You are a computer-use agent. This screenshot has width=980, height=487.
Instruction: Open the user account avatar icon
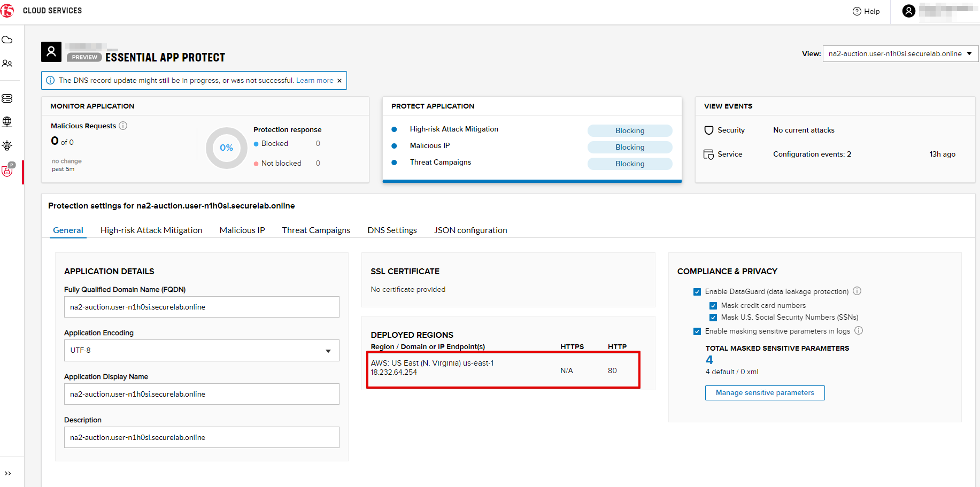(x=908, y=11)
